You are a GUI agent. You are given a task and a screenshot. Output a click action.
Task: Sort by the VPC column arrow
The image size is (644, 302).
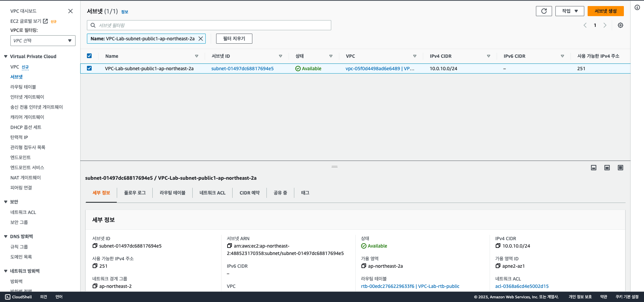pyautogui.click(x=415, y=56)
